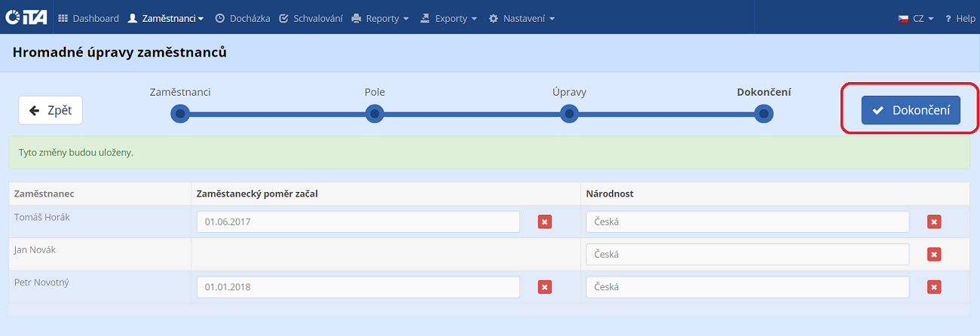Open Help with question mark icon
980x336 pixels.
point(960,18)
